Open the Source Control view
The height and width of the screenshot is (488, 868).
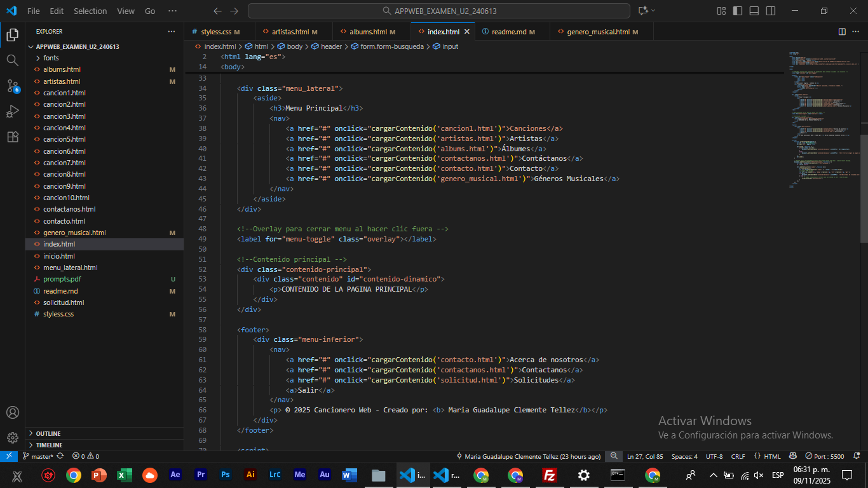[12, 86]
